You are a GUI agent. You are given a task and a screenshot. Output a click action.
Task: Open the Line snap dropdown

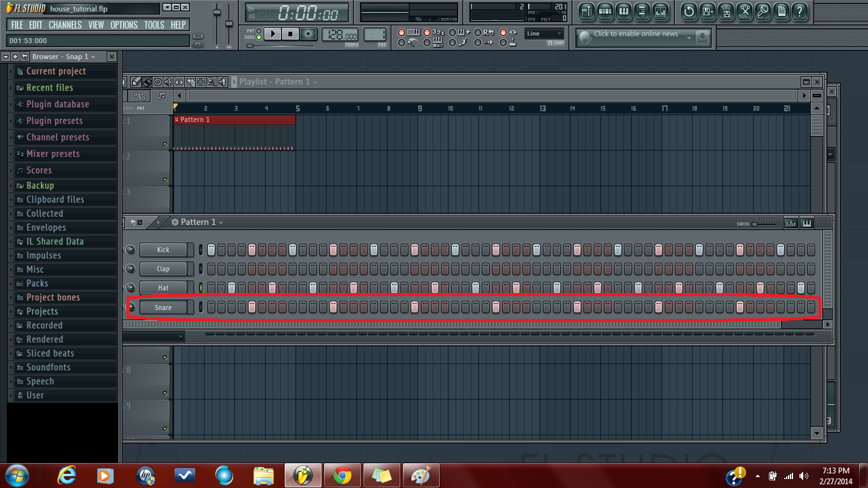coord(545,34)
